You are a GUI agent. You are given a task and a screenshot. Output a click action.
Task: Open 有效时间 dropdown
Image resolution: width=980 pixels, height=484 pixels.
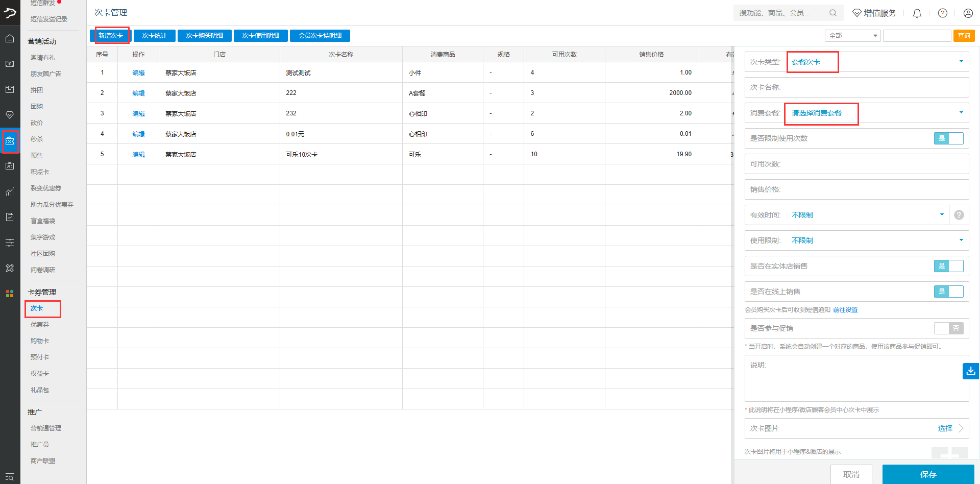click(x=846, y=215)
